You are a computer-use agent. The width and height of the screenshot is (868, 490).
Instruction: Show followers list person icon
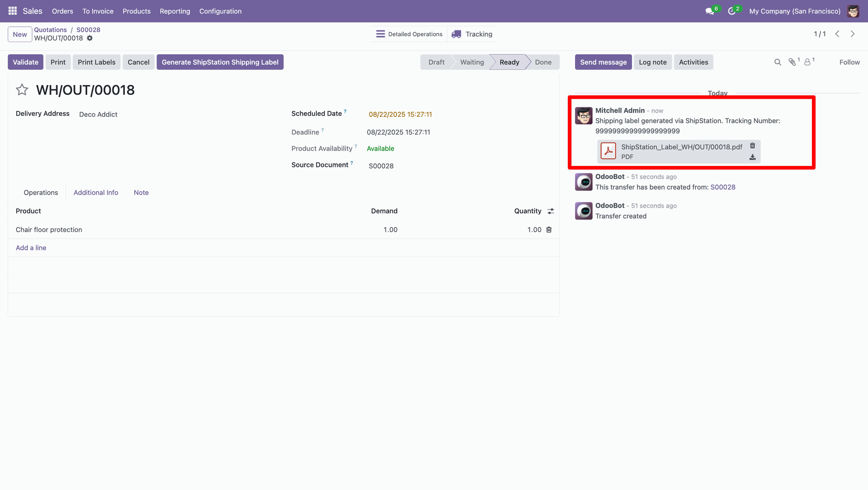(x=807, y=62)
